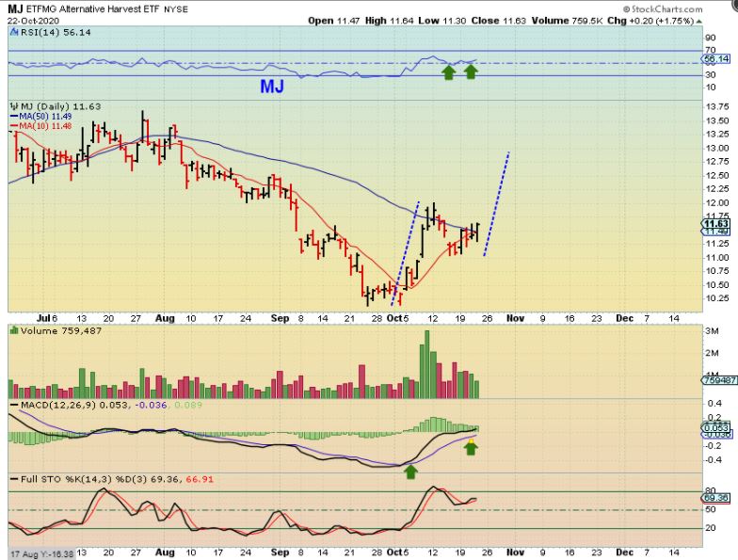Click the Jul label on price panel date axis
This screenshot has width=738, height=560.
click(x=43, y=318)
